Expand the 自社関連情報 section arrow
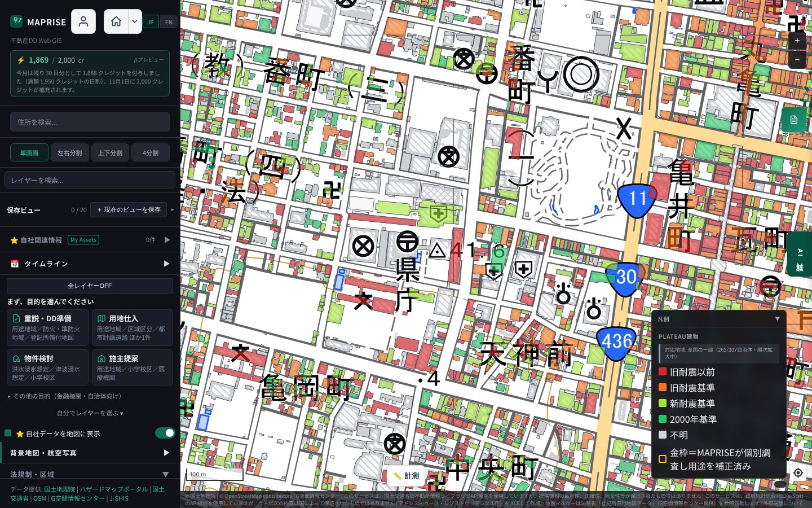This screenshot has width=812, height=508. [x=167, y=240]
